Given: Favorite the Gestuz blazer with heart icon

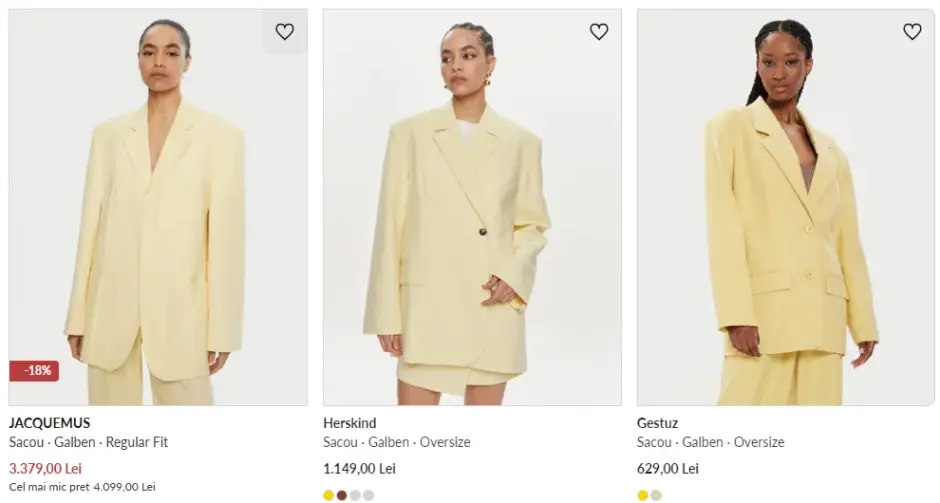Looking at the screenshot, I should click(912, 32).
